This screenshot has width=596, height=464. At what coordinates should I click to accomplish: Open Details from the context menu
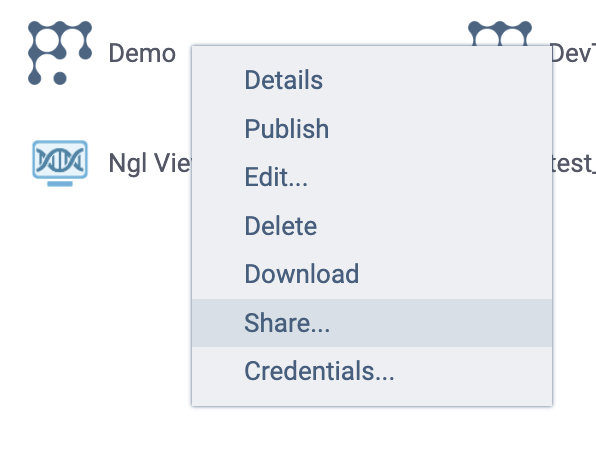tap(372, 80)
